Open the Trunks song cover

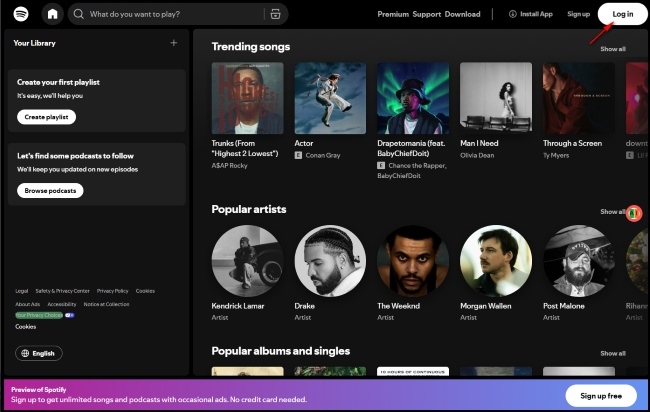(x=247, y=98)
